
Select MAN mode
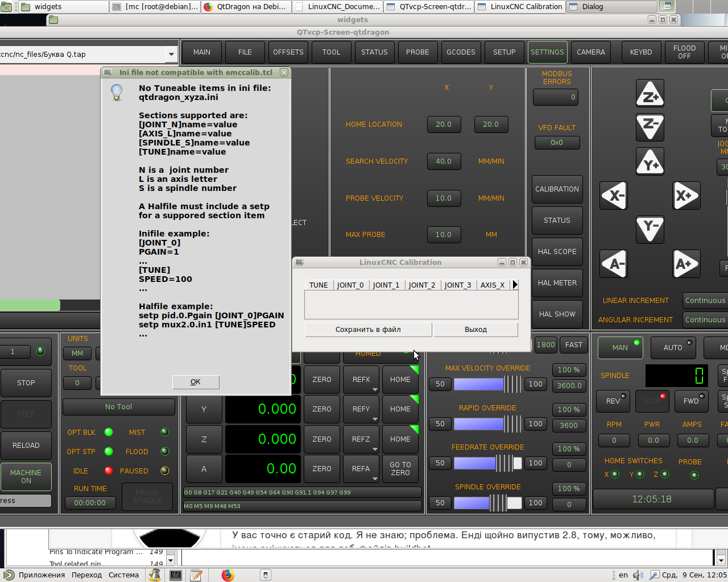620,347
